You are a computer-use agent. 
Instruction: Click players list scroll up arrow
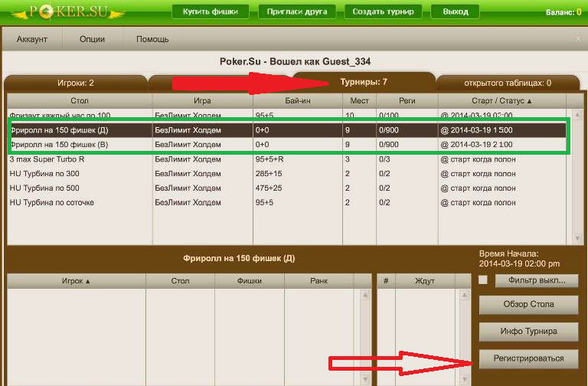[x=365, y=295]
